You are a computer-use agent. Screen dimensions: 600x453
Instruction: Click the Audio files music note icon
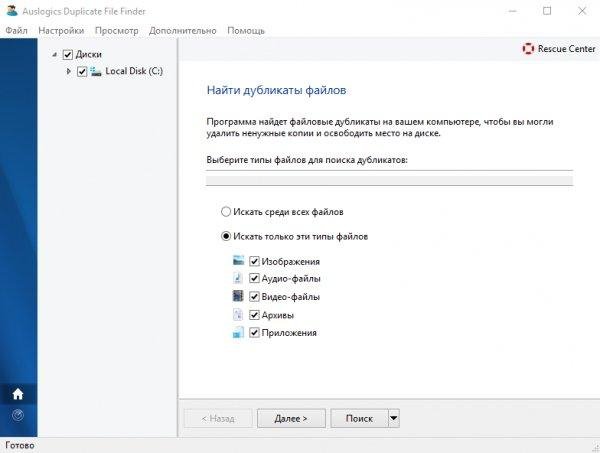(x=238, y=278)
